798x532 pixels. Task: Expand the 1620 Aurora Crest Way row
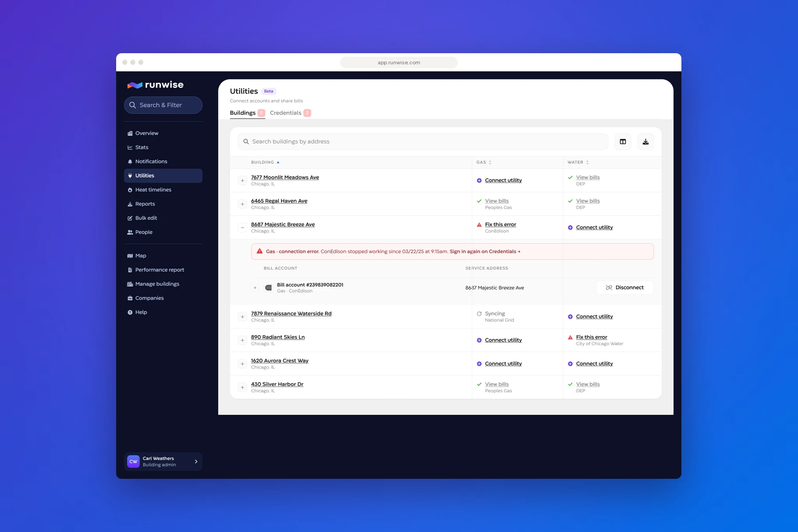243,364
